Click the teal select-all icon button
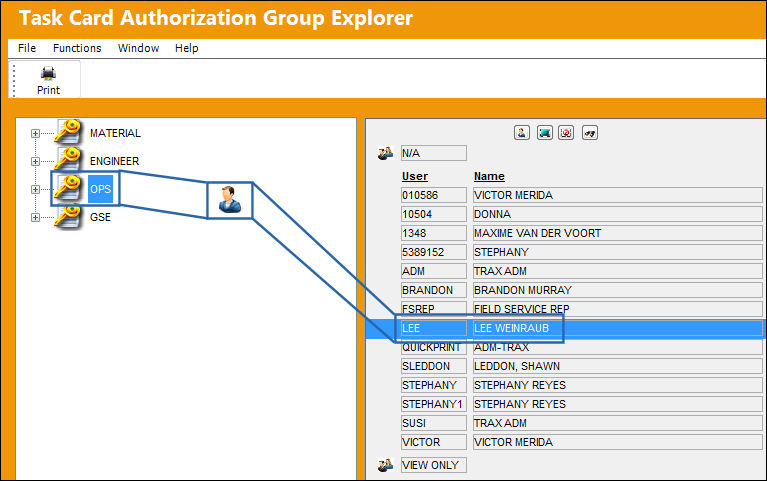 pyautogui.click(x=544, y=133)
